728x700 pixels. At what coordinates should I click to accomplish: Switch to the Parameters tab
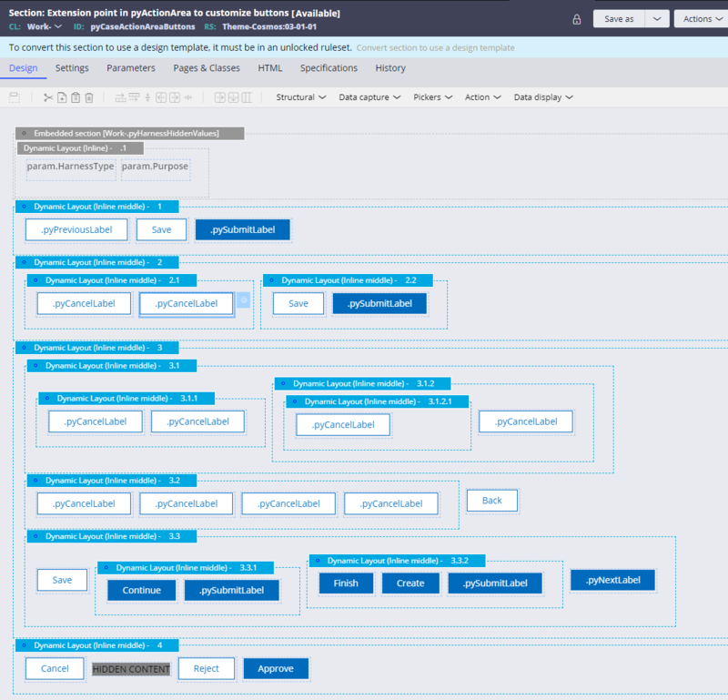tap(131, 68)
